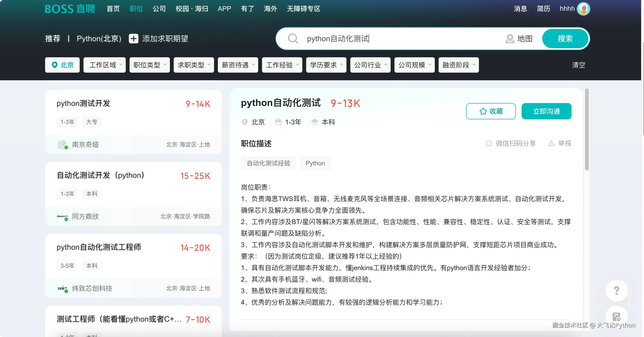This screenshot has width=644, height=337.
Task: Click the 自动化测试经验 tag
Action: coord(268,163)
